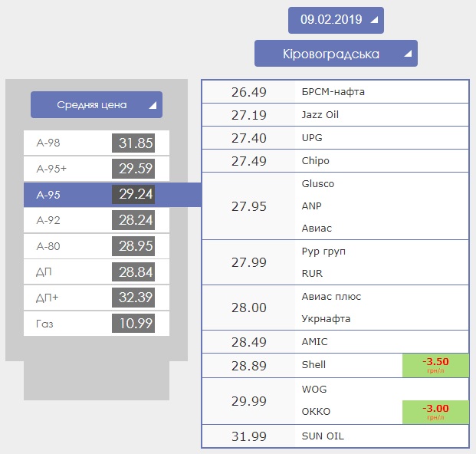
Task: Click the Jazz Oil station name
Action: click(x=320, y=115)
